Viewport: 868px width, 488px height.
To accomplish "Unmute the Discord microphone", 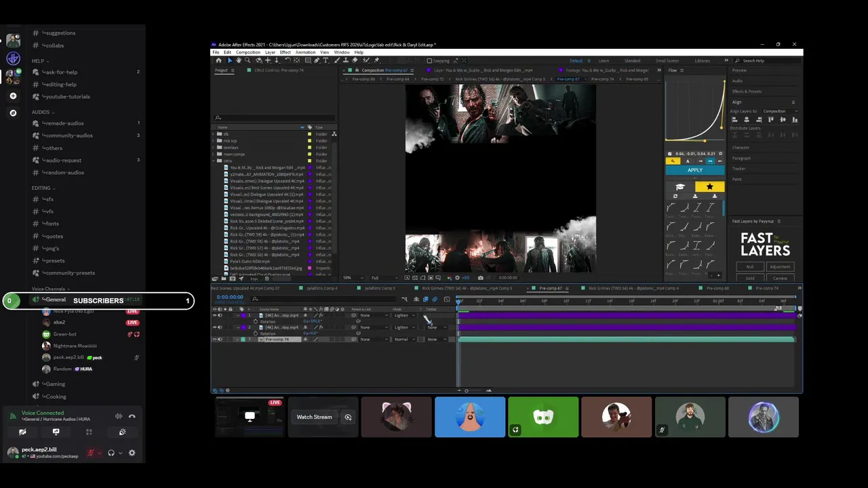I will pyautogui.click(x=91, y=453).
